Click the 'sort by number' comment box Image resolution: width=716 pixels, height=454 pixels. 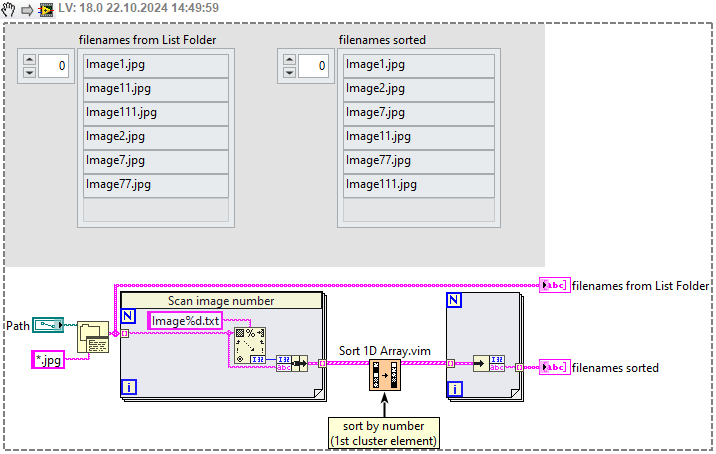384,433
